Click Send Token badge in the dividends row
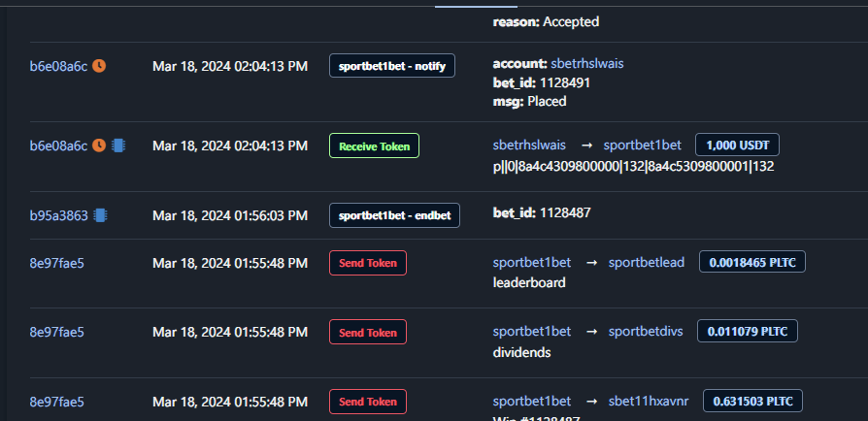This screenshot has width=868, height=421. pos(368,333)
